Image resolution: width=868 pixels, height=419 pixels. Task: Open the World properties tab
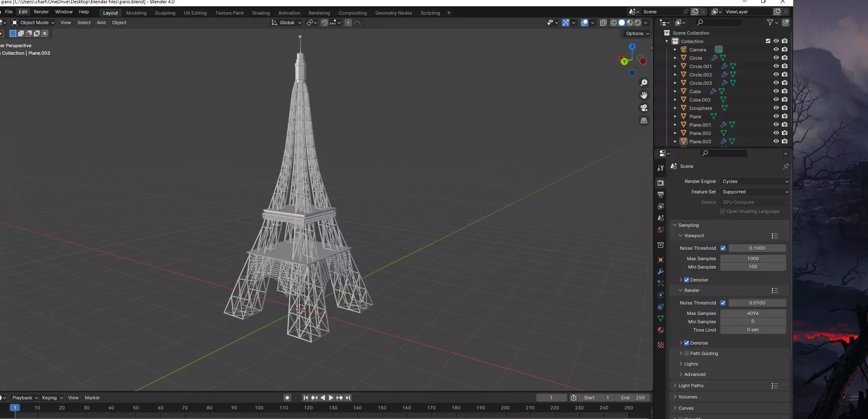(x=661, y=230)
